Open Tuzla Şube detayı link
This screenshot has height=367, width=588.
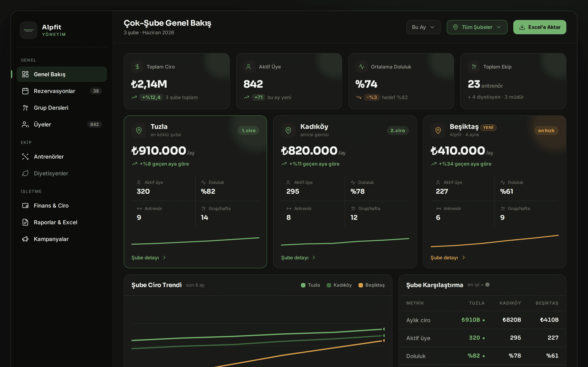(149, 258)
